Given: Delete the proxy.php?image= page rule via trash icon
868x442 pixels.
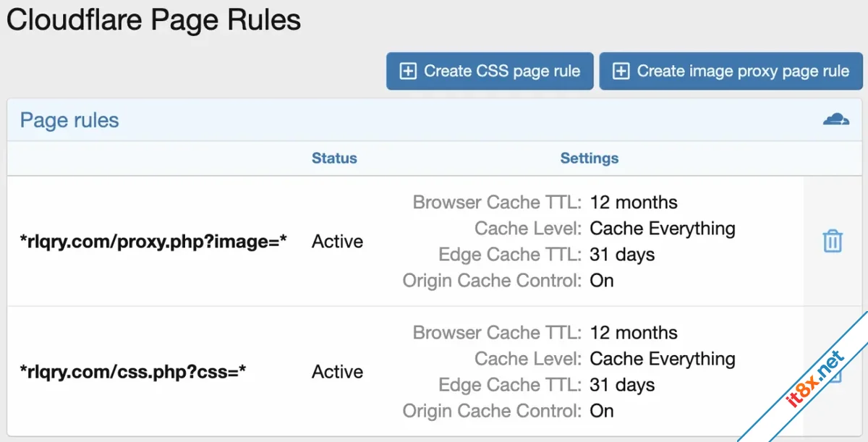Looking at the screenshot, I should click(x=833, y=241).
